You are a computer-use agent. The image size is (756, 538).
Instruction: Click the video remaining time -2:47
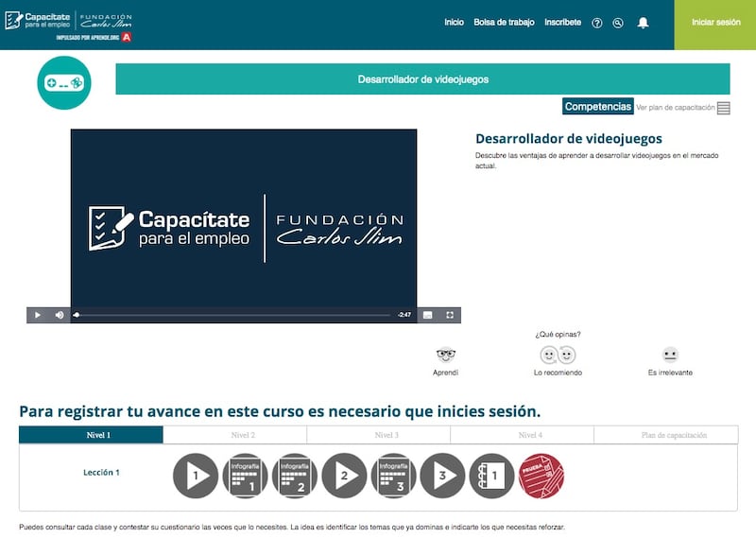(404, 315)
